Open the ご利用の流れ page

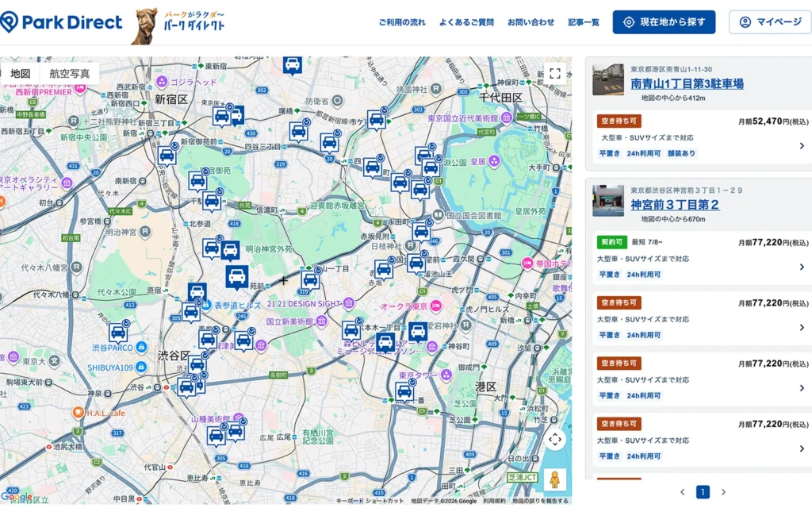pyautogui.click(x=402, y=22)
